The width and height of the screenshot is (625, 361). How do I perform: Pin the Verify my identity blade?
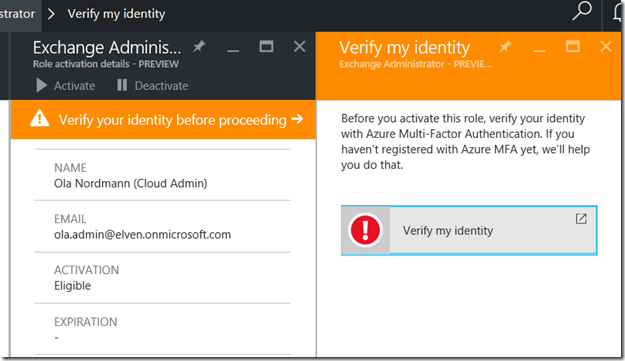[505, 47]
